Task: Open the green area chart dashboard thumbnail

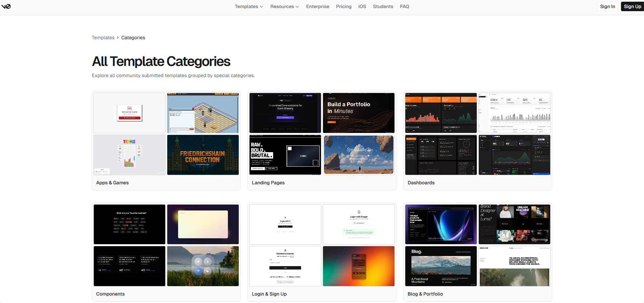Action: [x=515, y=155]
